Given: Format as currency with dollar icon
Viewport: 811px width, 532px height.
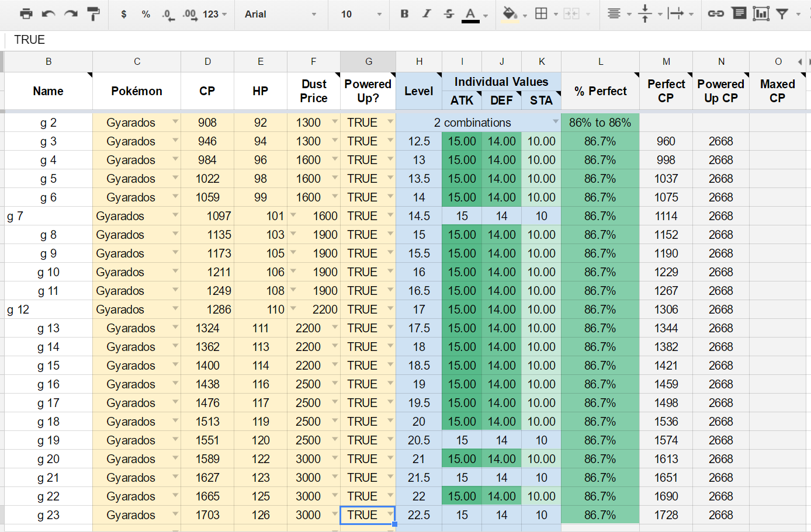Looking at the screenshot, I should (x=124, y=14).
